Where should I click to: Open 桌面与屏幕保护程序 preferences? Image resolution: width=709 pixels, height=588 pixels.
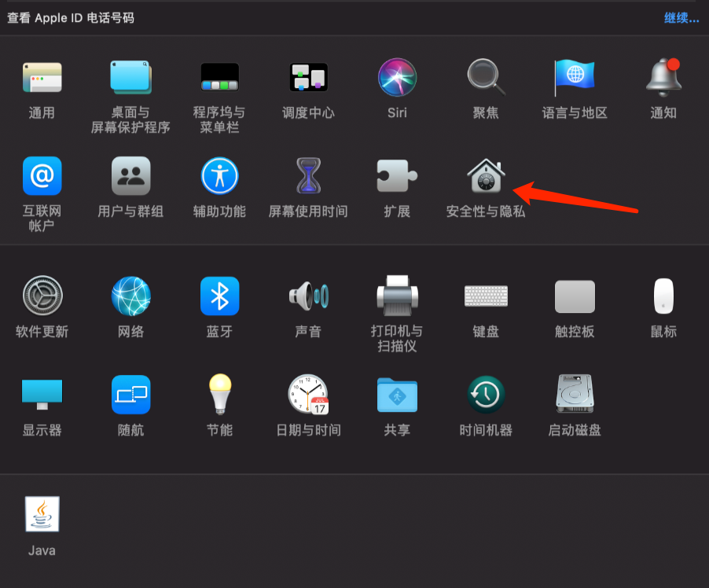(130, 77)
